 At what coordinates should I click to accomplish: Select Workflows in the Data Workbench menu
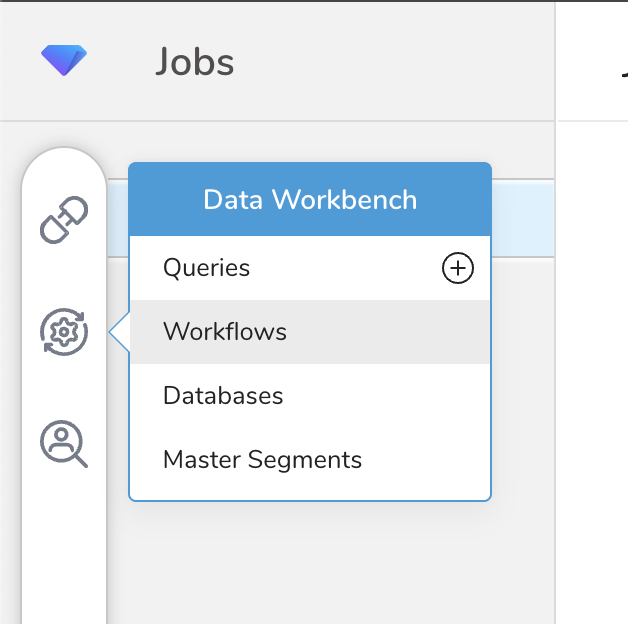[x=225, y=332]
